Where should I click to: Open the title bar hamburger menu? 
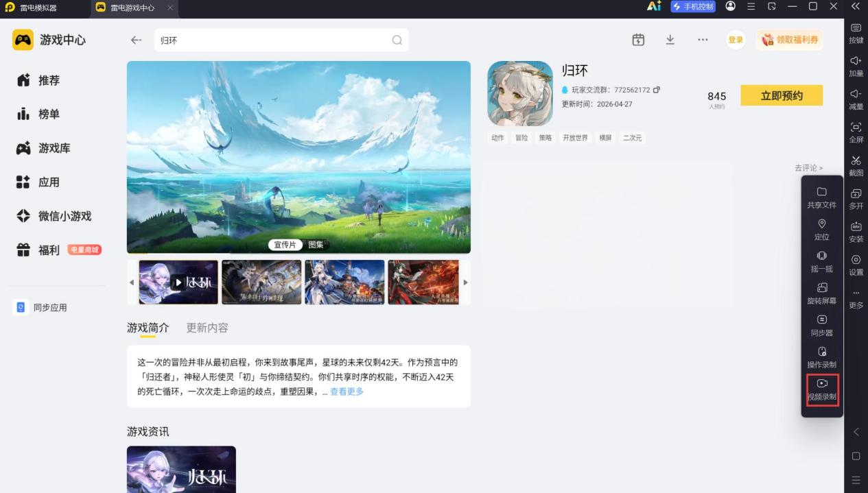pyautogui.click(x=751, y=6)
